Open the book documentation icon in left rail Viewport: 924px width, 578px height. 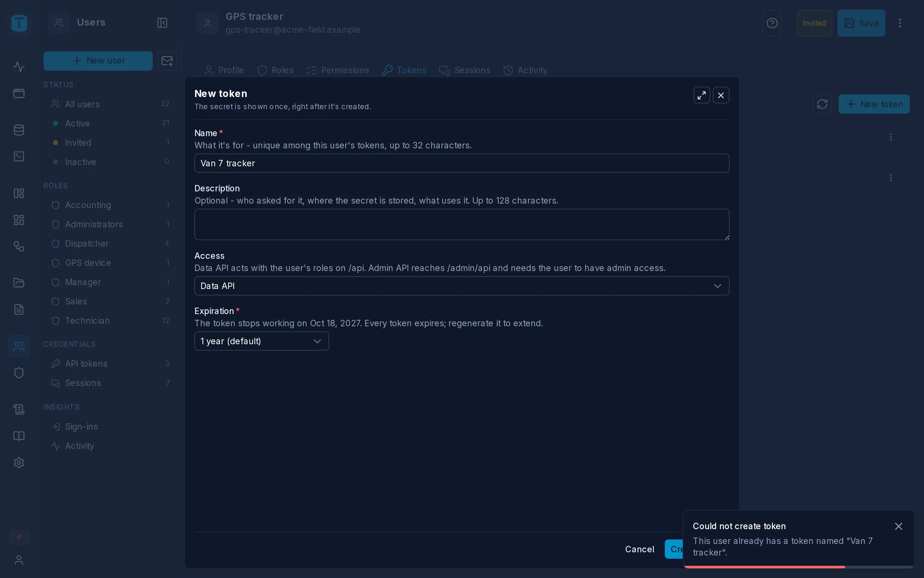pos(19,436)
